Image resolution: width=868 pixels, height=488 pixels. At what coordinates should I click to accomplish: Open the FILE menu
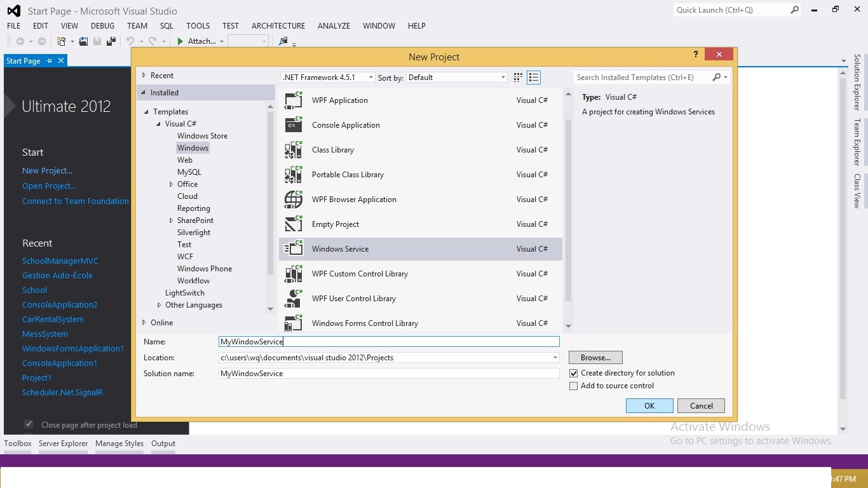13,26
